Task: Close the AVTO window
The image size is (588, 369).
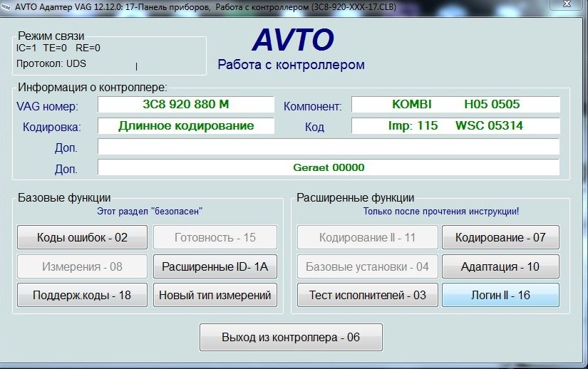Action: coord(567,4)
